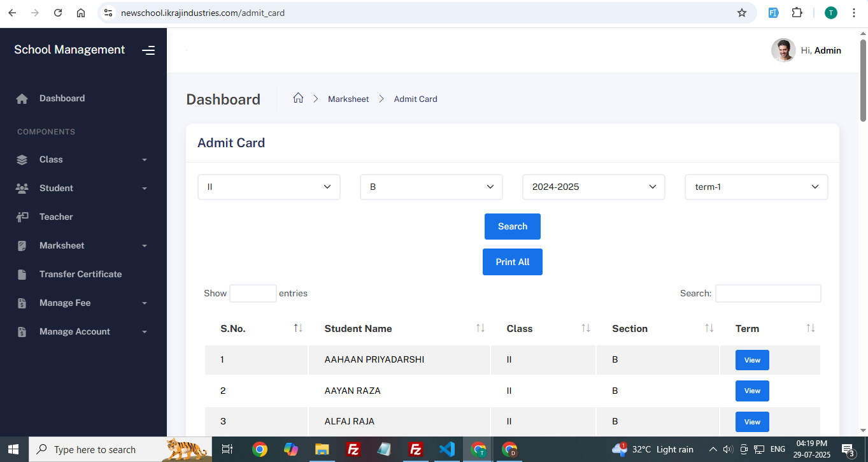Image resolution: width=868 pixels, height=462 pixels.
Task: Open the 2024-2025 session dropdown
Action: pos(594,187)
